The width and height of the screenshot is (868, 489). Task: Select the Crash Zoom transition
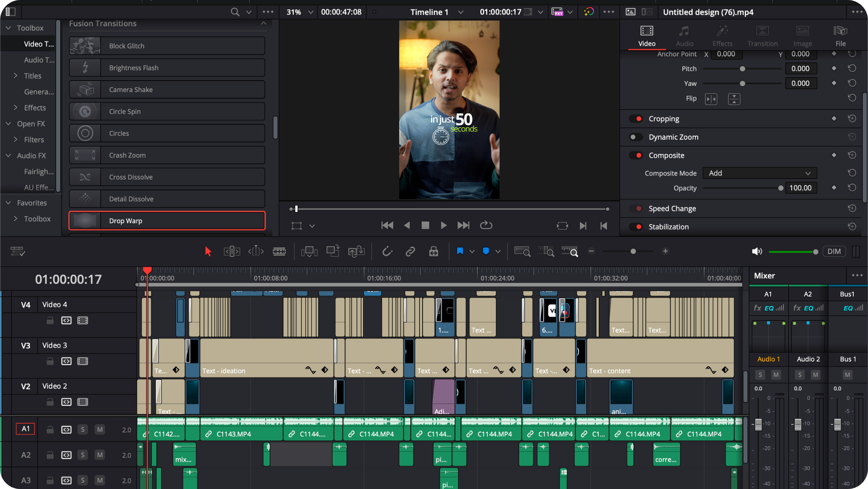pyautogui.click(x=167, y=155)
